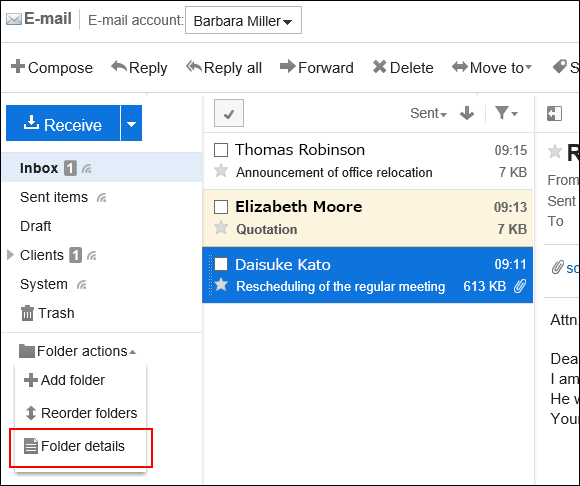Click the subscription icon beside Inbox
Screen dimensions: 580x486
[x=87, y=169]
